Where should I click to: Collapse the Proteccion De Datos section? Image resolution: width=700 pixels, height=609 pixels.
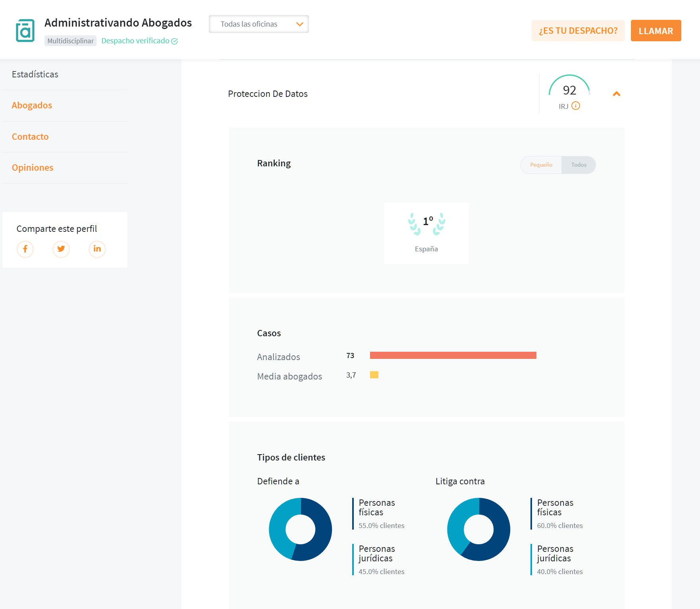pyautogui.click(x=616, y=94)
